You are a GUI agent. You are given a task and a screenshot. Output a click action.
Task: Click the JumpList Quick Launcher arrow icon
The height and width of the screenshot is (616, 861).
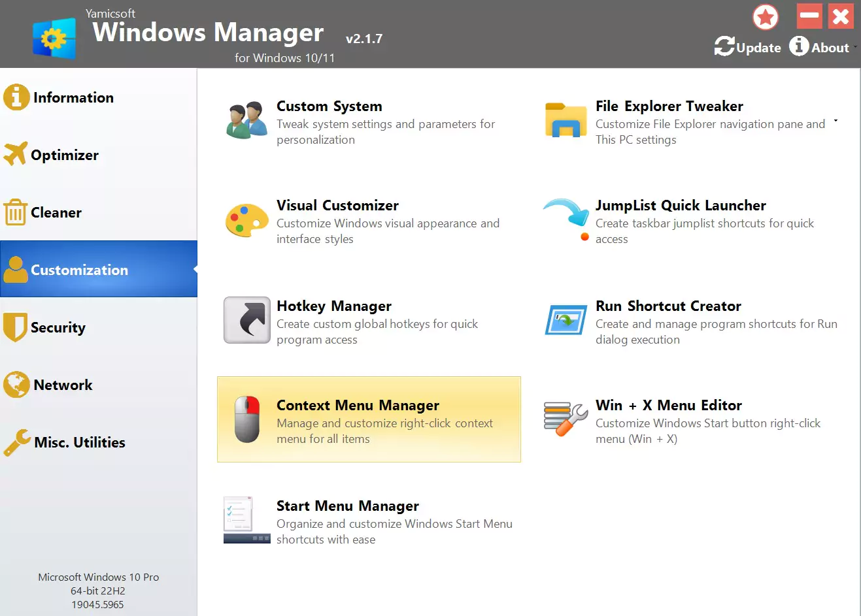tap(566, 219)
